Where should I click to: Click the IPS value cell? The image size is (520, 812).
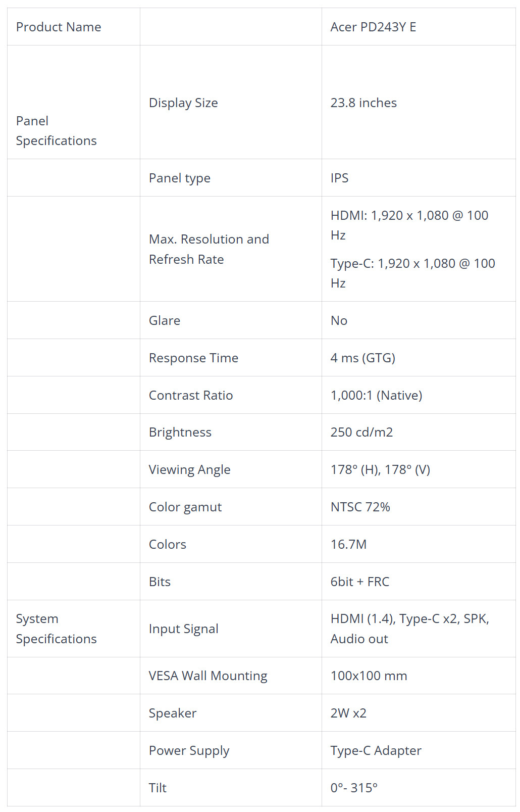click(419, 178)
